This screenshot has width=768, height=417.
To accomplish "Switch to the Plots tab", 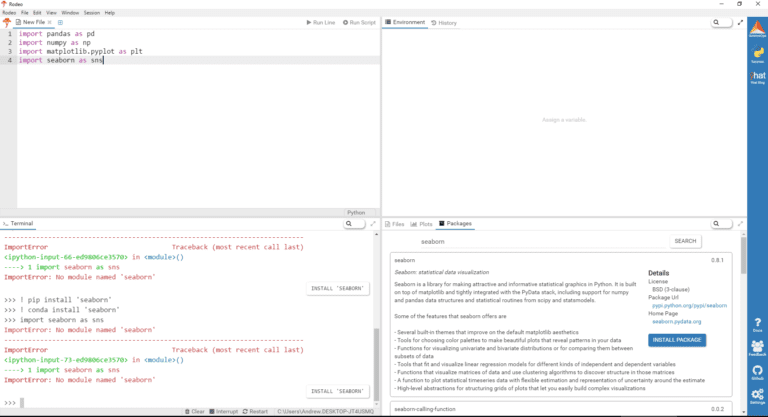I will 425,224.
